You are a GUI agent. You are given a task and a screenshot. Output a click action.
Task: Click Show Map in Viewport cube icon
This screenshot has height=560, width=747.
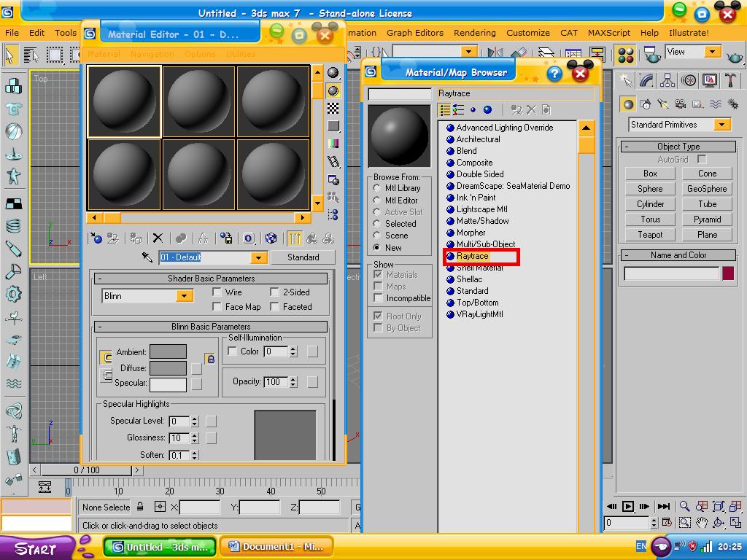(x=271, y=238)
